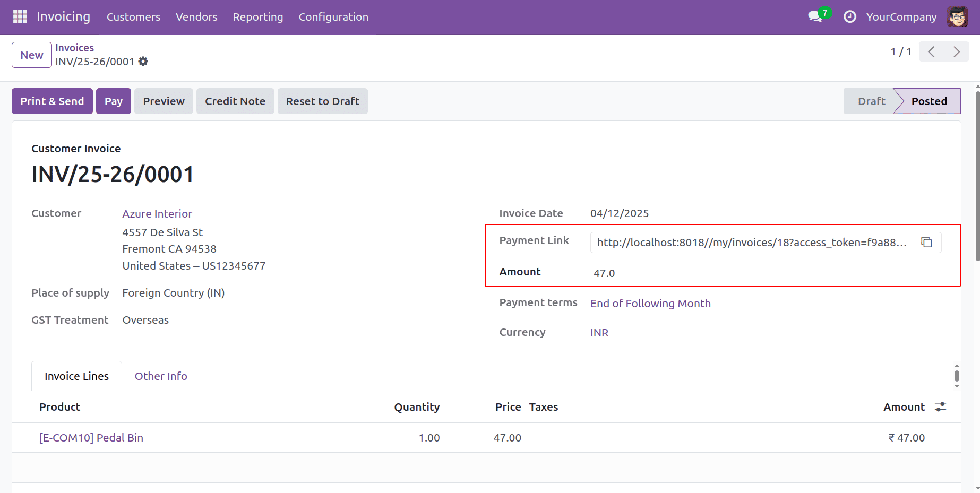The height and width of the screenshot is (493, 980).
Task: Click the Foreign Country (IN) value
Action: [x=174, y=293]
